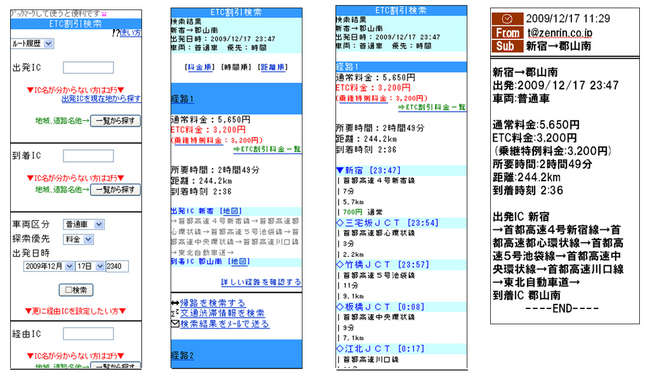650x380 pixels.
Task: Open the 車両区分 普通車 dropdown
Action: (x=84, y=224)
